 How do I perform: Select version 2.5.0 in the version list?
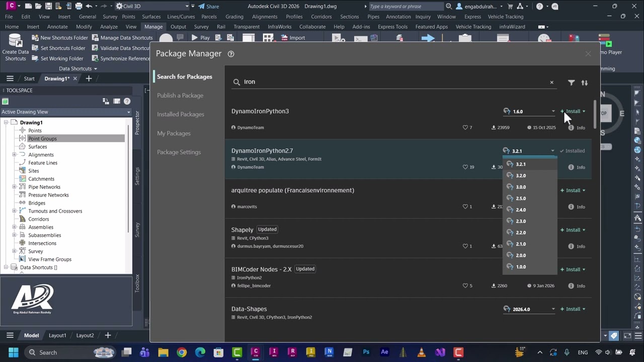tap(530, 198)
